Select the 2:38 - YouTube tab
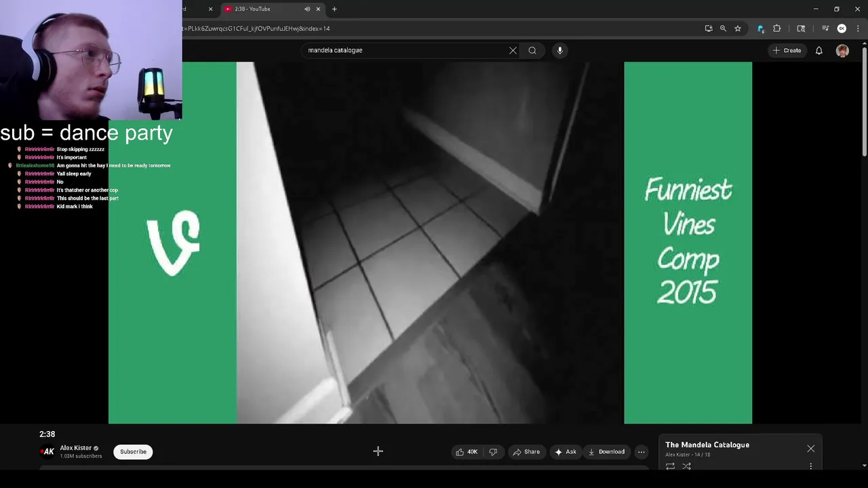Image resolution: width=868 pixels, height=488 pixels. point(273,9)
